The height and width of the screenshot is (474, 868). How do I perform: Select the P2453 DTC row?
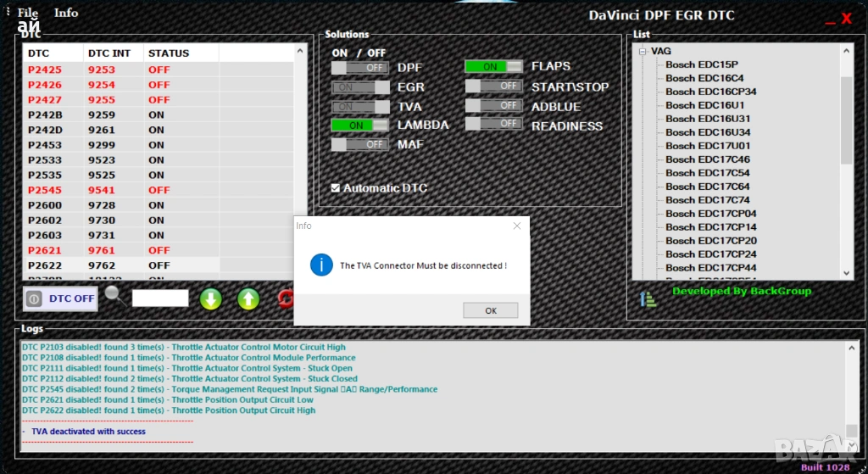click(159, 145)
